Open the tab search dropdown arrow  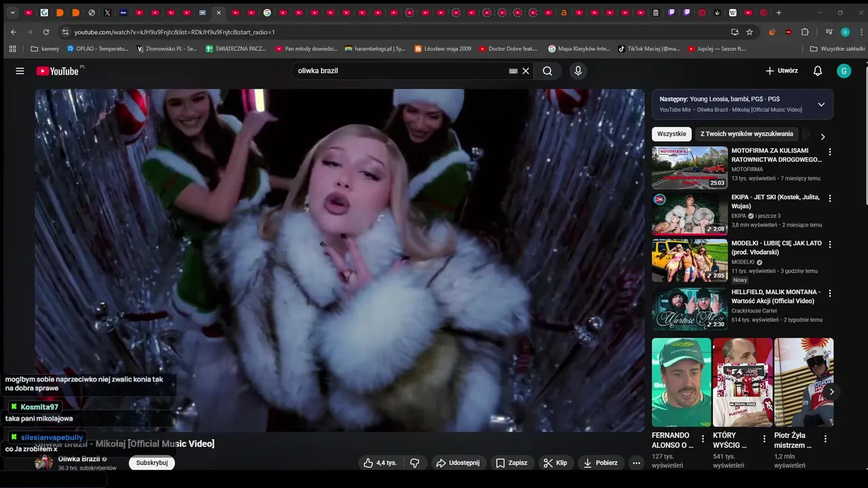click(12, 13)
